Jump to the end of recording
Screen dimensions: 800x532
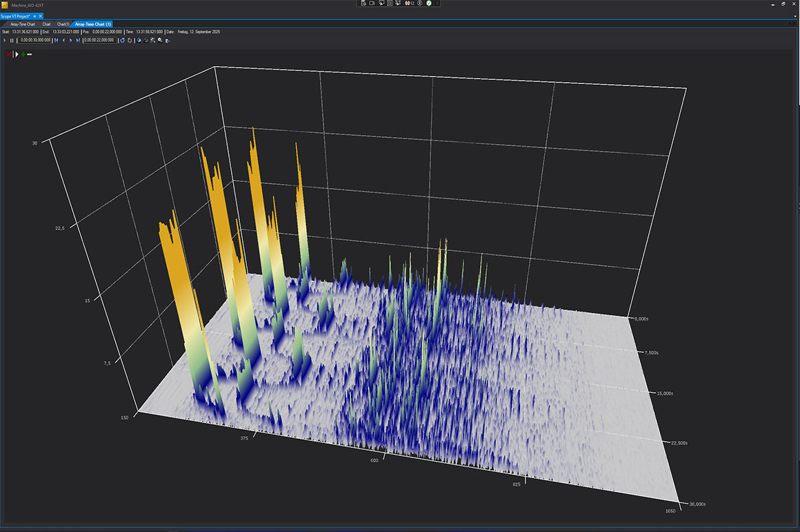click(x=78, y=41)
